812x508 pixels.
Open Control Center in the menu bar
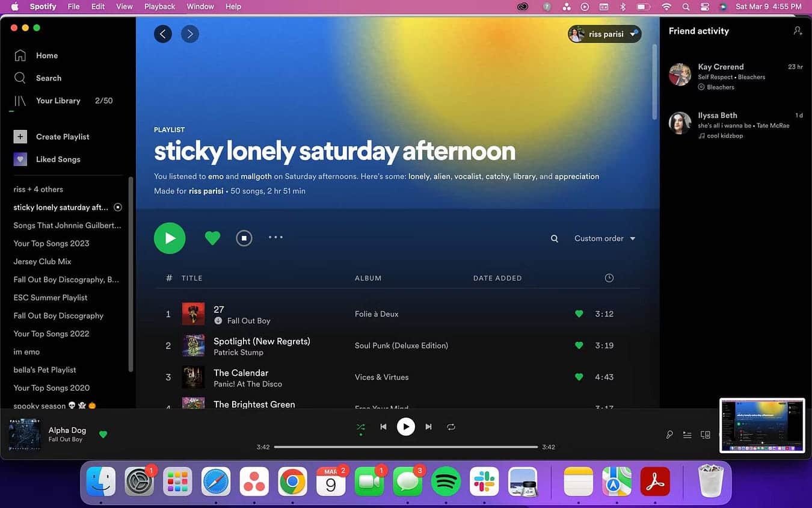tap(705, 7)
